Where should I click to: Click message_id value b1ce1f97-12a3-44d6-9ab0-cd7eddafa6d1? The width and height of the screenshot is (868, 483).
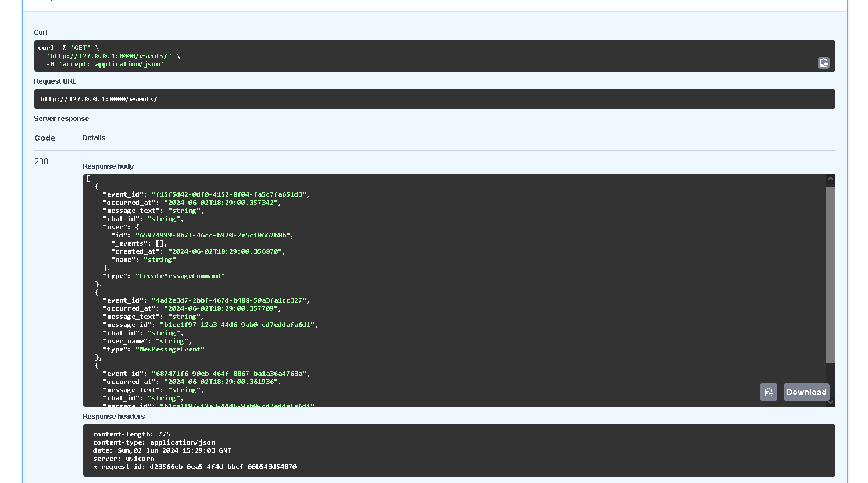pos(237,325)
